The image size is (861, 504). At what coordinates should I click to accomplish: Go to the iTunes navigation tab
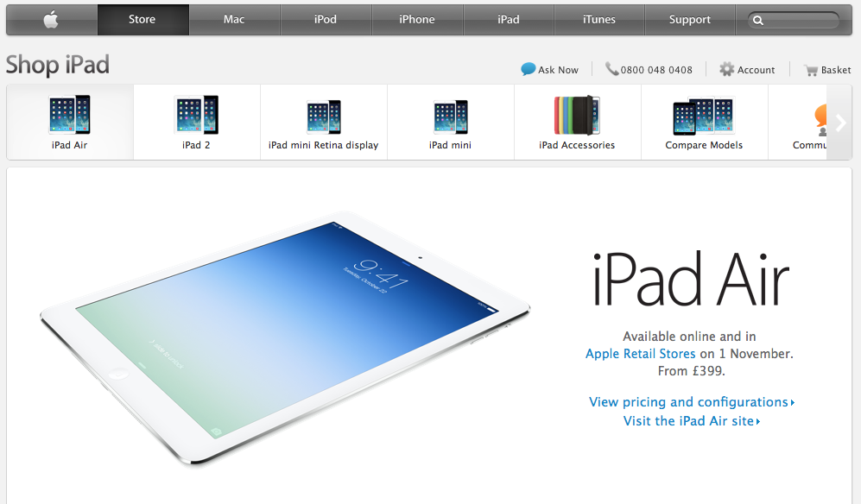tap(599, 20)
